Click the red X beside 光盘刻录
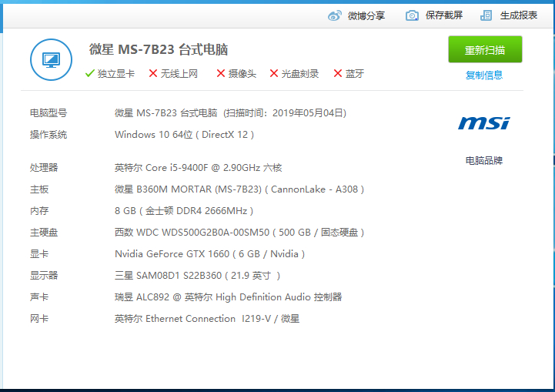Image resolution: width=555 pixels, height=392 pixels. click(273, 73)
